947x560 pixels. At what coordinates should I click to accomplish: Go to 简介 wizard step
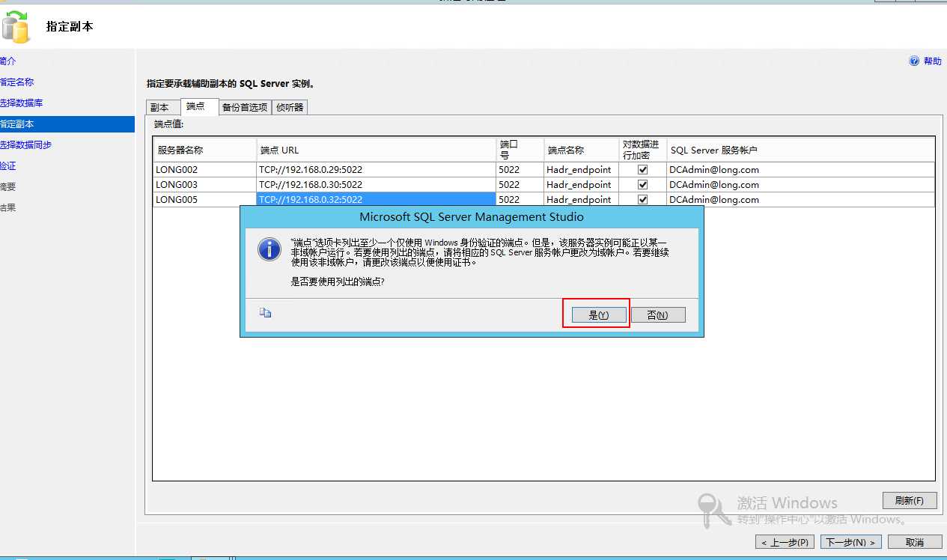point(7,61)
